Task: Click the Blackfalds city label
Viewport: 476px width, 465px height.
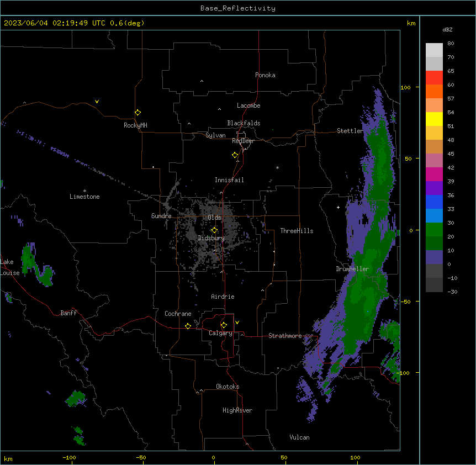Action: tap(244, 123)
